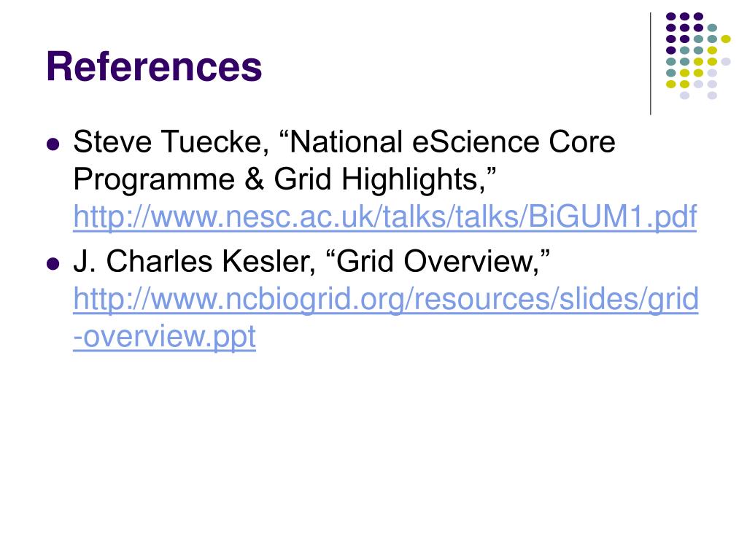This screenshot has width=747, height=560.
Task: Click the J. Charles Kesler reference text
Action: 311,262
